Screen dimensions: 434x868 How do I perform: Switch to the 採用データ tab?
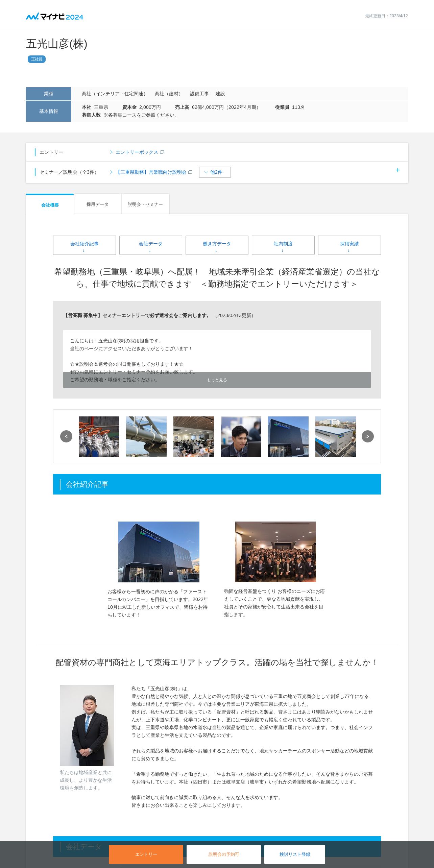point(97,204)
